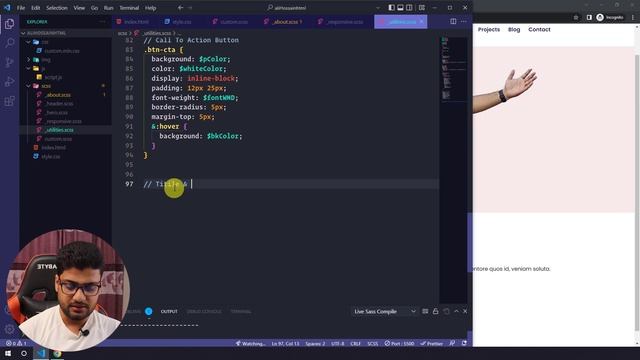The image size is (640, 360).
Task: Select the OUTPUT panel tab
Action: [x=169, y=311]
